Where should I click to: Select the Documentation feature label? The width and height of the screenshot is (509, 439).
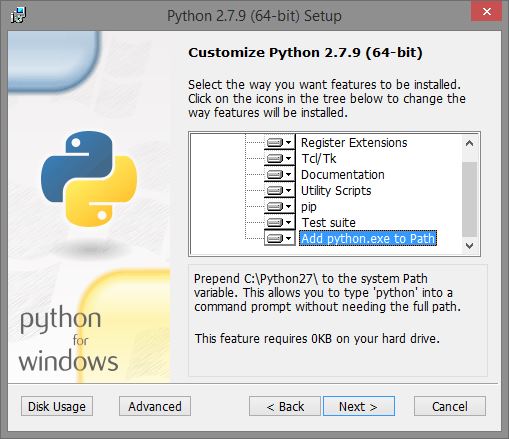pos(343,175)
